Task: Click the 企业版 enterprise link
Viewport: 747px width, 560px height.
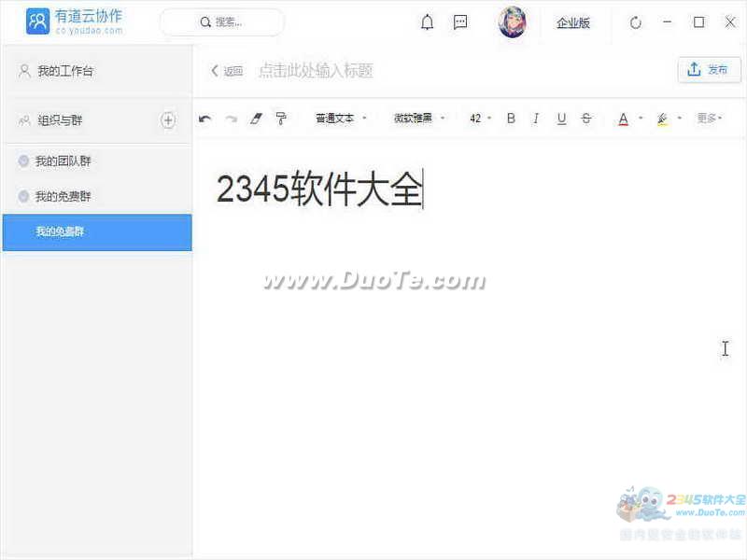Action: tap(573, 22)
